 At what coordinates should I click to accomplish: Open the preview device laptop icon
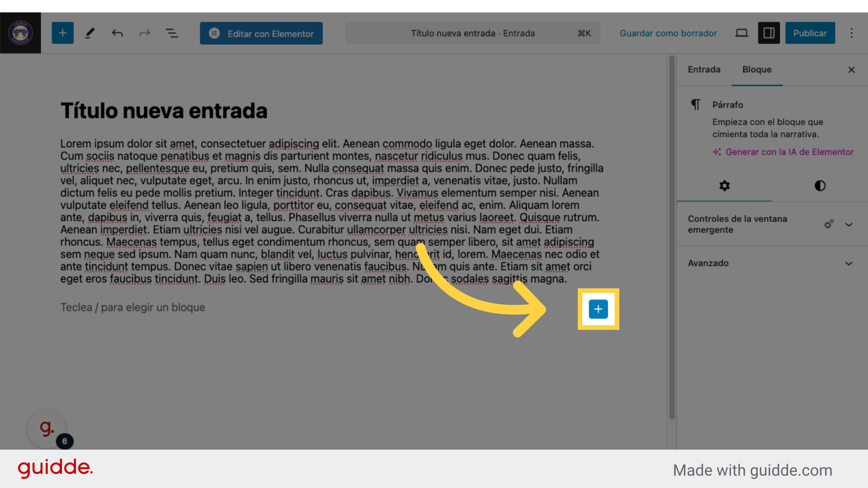tap(741, 33)
